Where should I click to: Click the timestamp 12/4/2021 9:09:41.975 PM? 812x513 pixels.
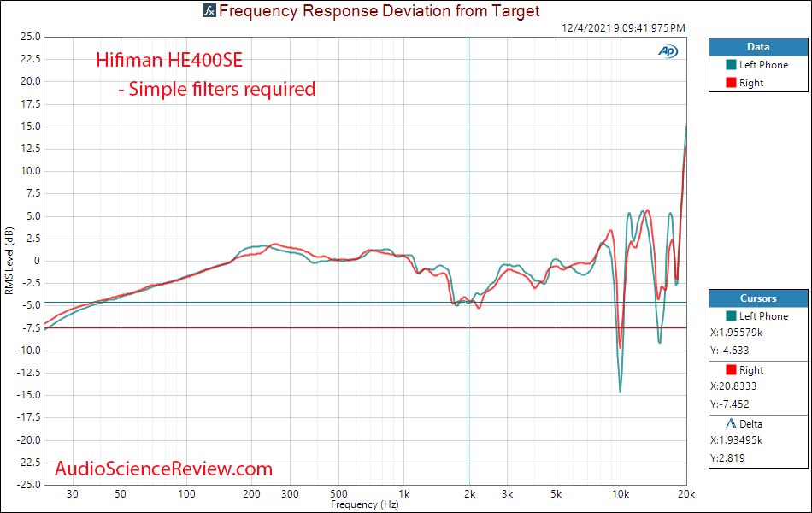(623, 28)
